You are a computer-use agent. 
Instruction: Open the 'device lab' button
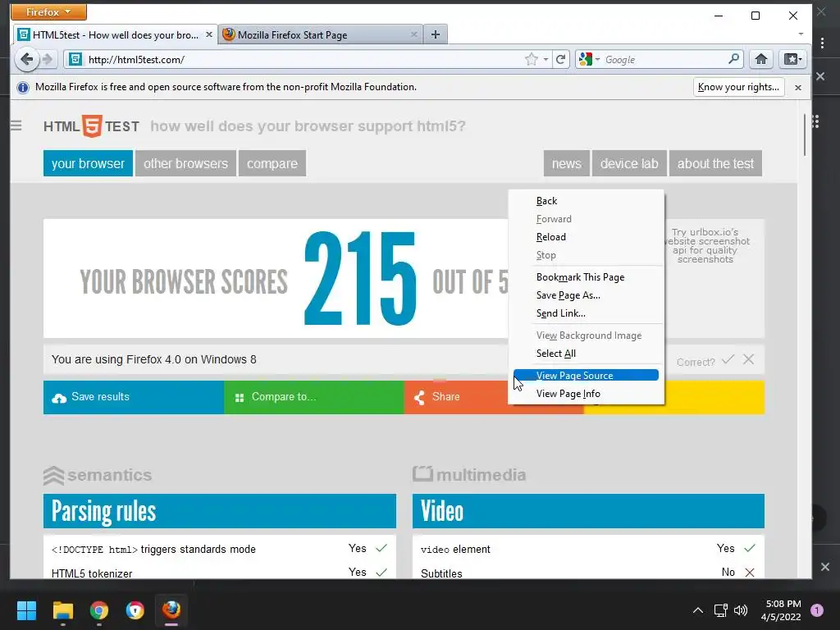(629, 163)
